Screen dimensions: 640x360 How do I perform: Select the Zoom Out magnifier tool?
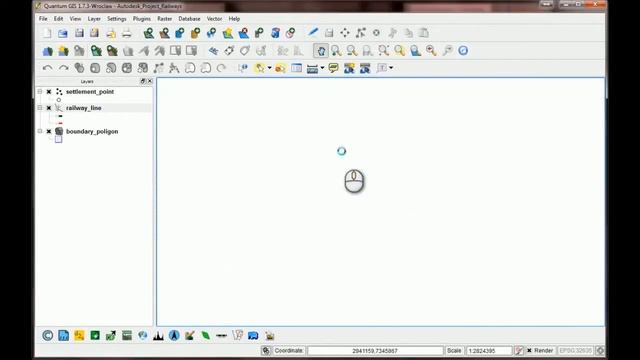[351, 51]
